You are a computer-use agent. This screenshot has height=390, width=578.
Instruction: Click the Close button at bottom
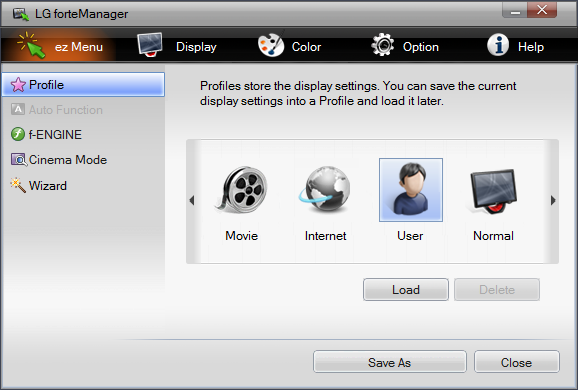tap(516, 362)
